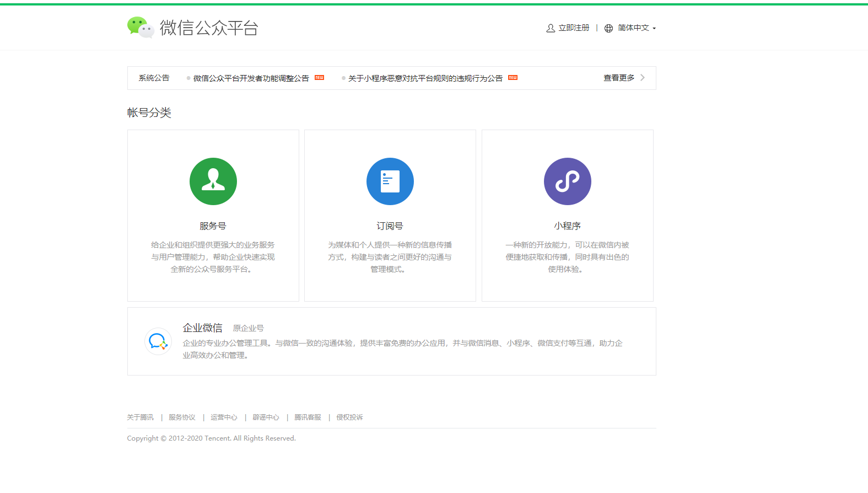The width and height of the screenshot is (868, 493).
Task: Click the 原企业号 label
Action: tap(249, 328)
